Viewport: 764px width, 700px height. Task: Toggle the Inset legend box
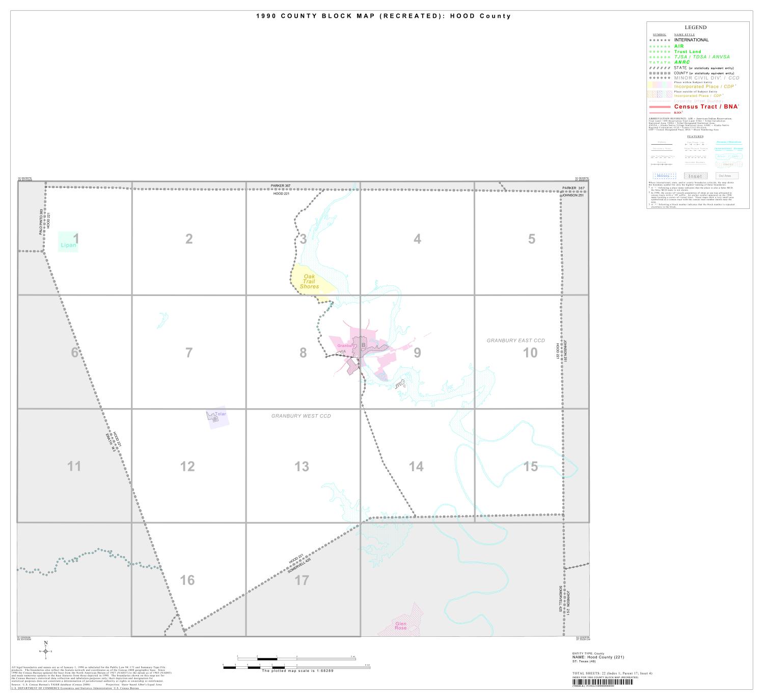pos(696,175)
